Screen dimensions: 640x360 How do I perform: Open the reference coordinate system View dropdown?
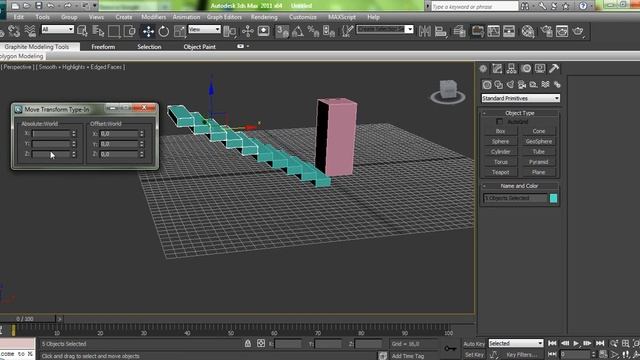pyautogui.click(x=204, y=29)
